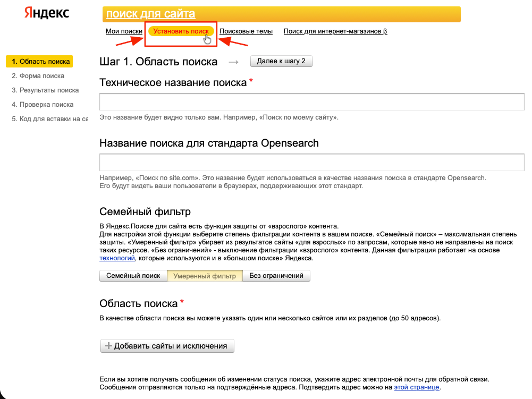The width and height of the screenshot is (532, 399).
Task: Go to step '5. Код для вставки'
Action: (50, 119)
